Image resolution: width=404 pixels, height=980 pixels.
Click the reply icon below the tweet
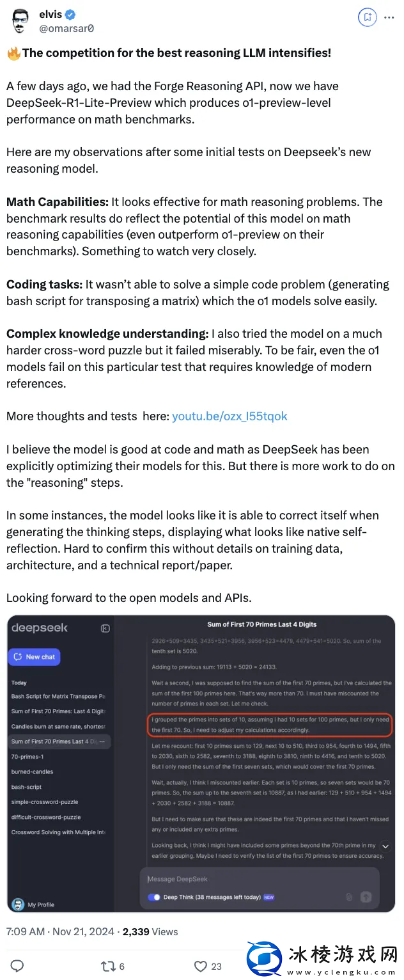[x=17, y=966]
